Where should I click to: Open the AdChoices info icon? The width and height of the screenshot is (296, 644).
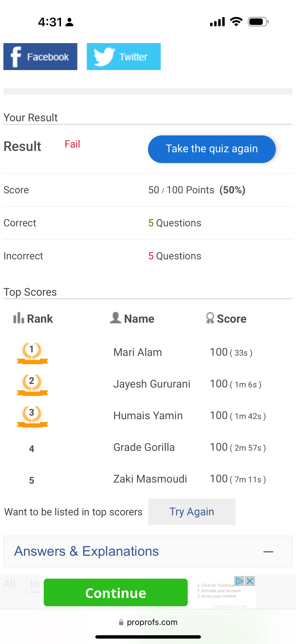coord(239,581)
